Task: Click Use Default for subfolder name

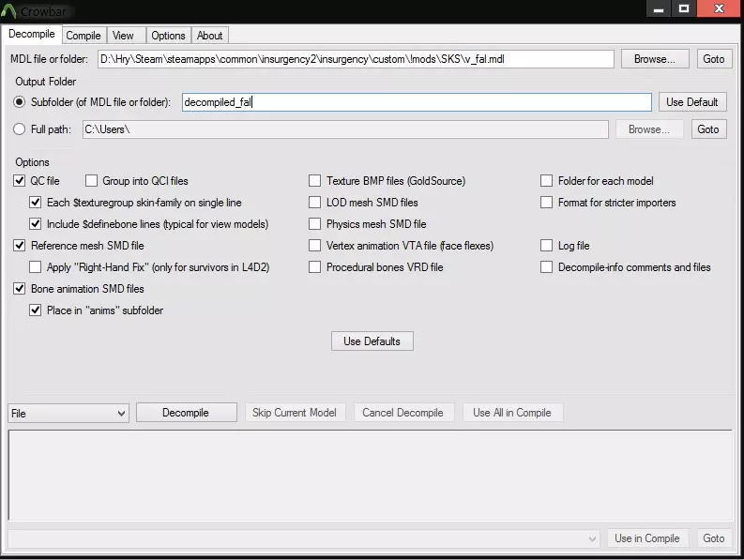Action: point(691,102)
